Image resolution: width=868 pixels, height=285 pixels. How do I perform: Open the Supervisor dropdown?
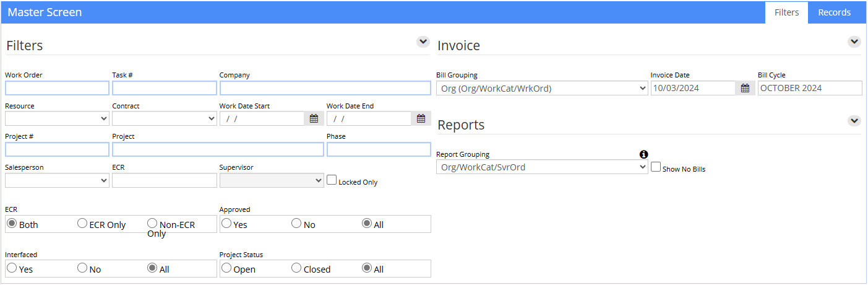click(x=272, y=180)
